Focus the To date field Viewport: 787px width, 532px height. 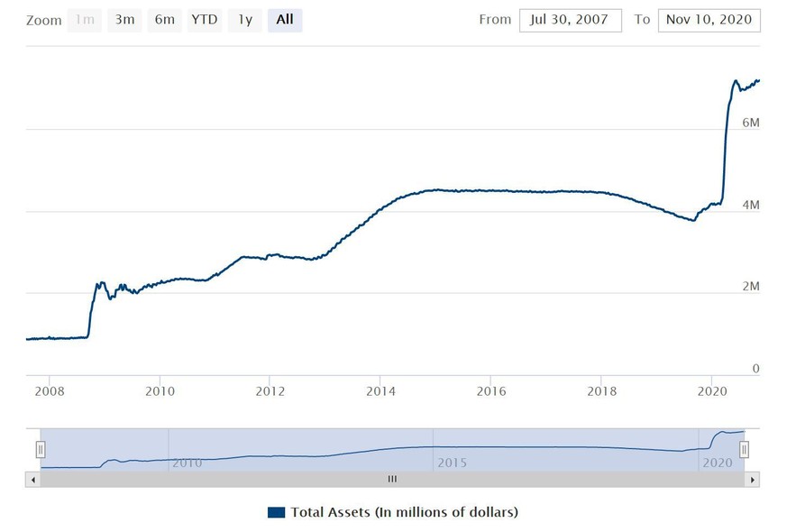coord(709,20)
